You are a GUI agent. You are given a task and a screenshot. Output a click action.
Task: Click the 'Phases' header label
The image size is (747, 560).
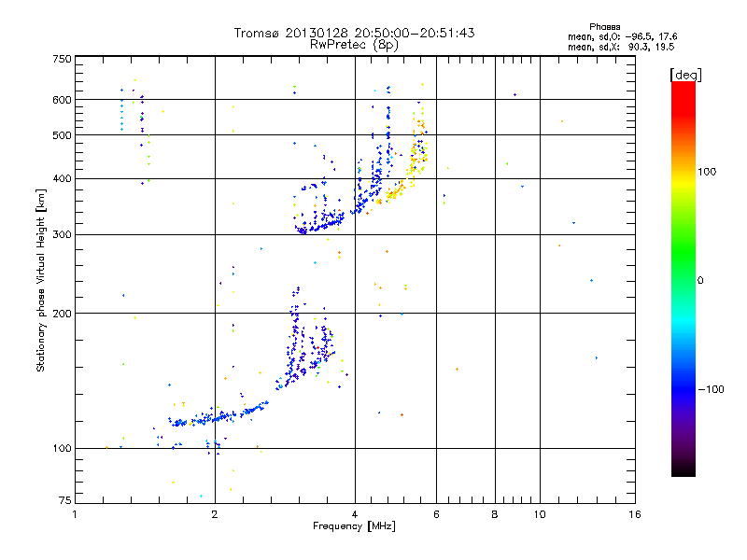tap(604, 27)
